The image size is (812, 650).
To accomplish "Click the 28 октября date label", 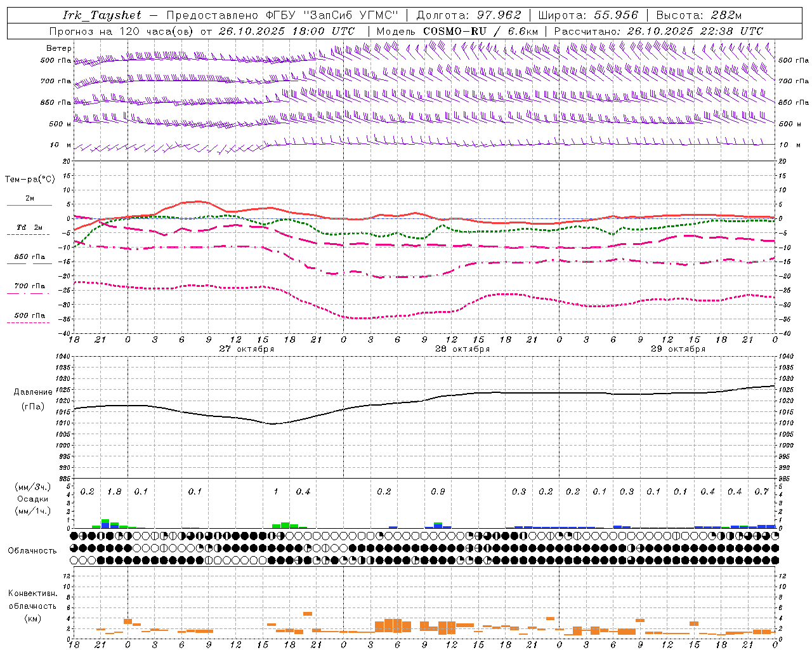I will [x=462, y=349].
